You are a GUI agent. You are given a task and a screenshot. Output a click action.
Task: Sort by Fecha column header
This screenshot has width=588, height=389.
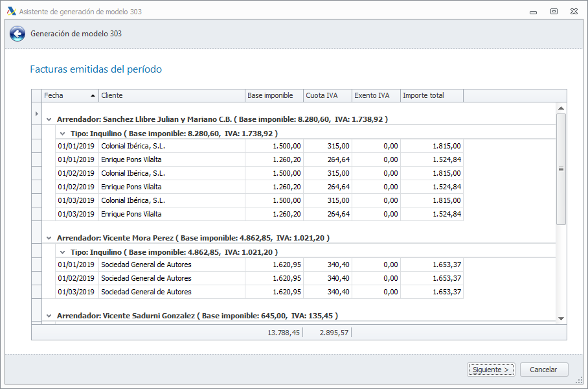(x=69, y=95)
